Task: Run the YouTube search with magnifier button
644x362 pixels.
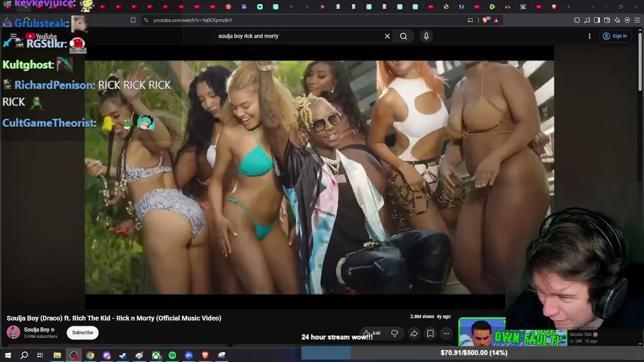Action: click(x=404, y=36)
